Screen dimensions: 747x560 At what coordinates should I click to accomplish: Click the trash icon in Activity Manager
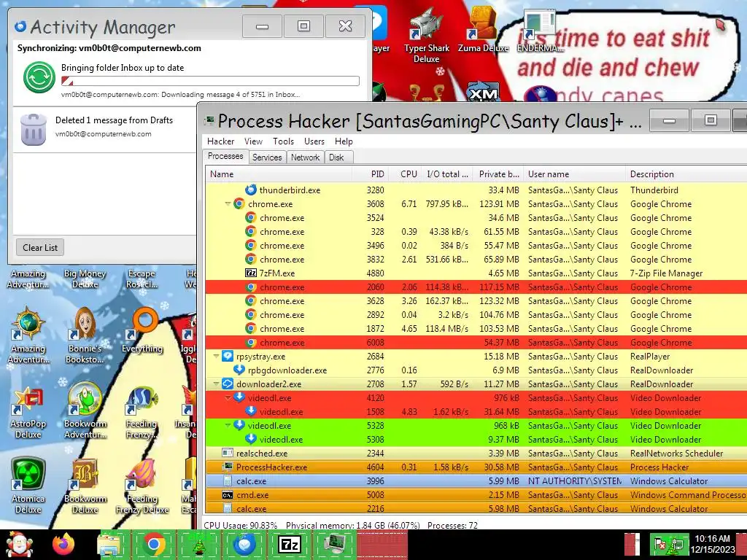click(34, 129)
